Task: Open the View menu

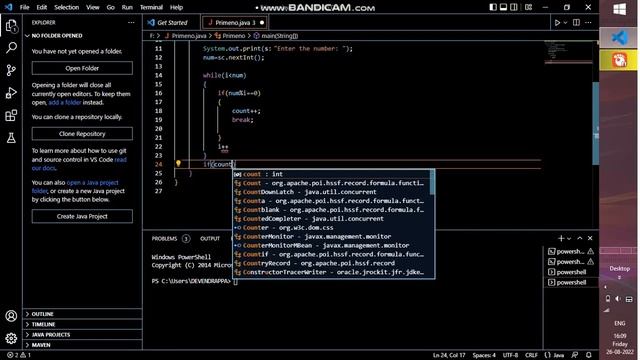Action: pyautogui.click(x=93, y=7)
